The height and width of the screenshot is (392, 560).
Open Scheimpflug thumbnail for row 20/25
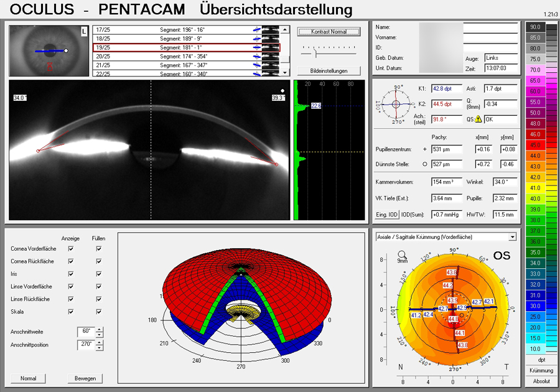[271, 57]
